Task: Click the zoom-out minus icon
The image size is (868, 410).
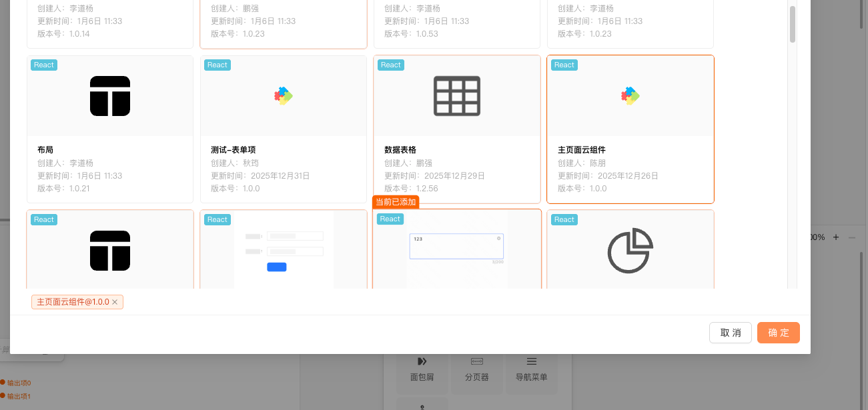Action: tap(852, 237)
